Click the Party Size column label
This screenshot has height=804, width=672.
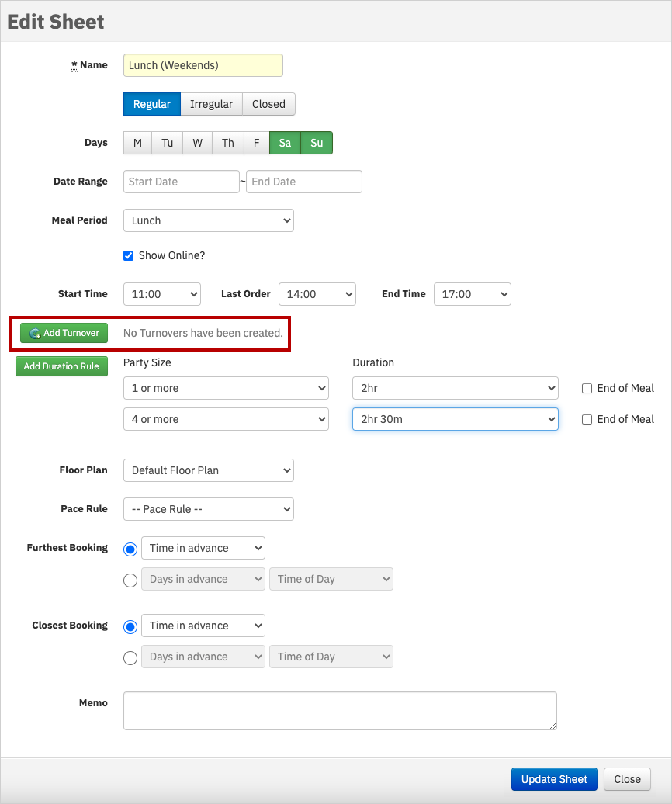click(x=147, y=362)
